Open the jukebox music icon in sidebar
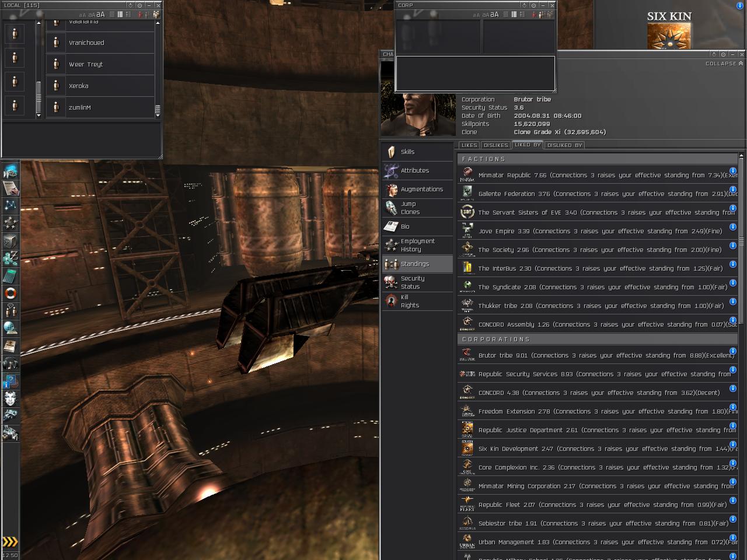This screenshot has width=747, height=560. tap(11, 364)
